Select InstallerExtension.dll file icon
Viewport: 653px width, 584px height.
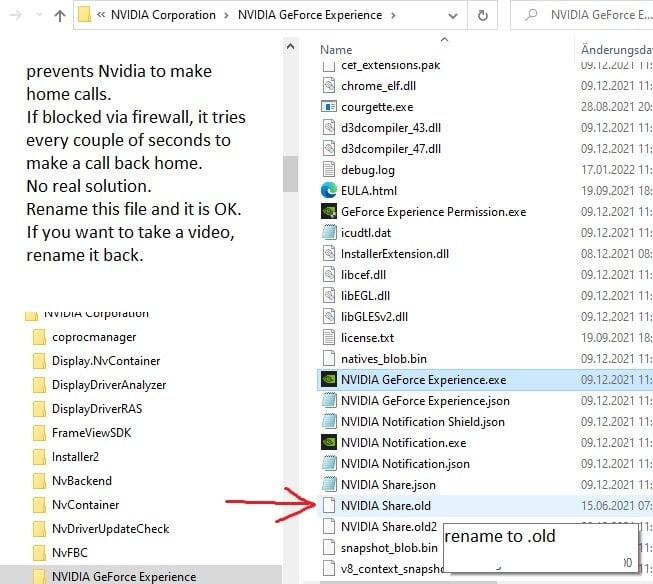pyautogui.click(x=329, y=254)
